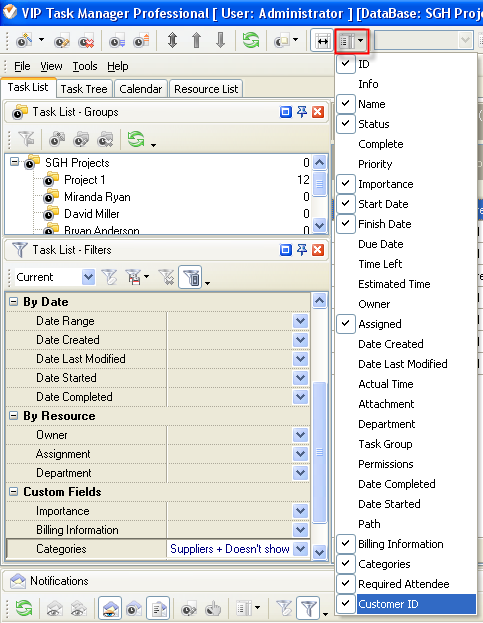Screen dimensions: 483x623
Task: Open the Date Created filter dropdown
Action: (x=301, y=340)
